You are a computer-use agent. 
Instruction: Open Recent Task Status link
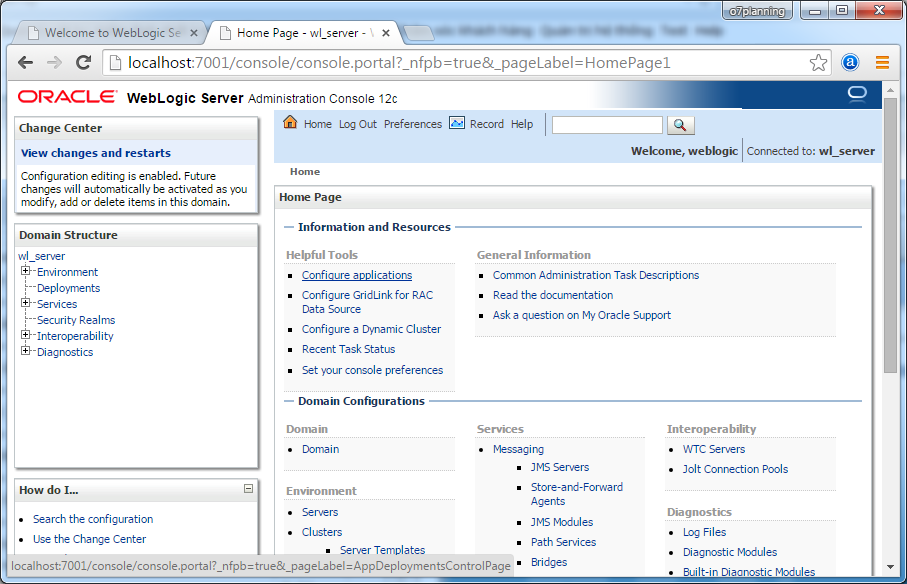pyautogui.click(x=348, y=349)
